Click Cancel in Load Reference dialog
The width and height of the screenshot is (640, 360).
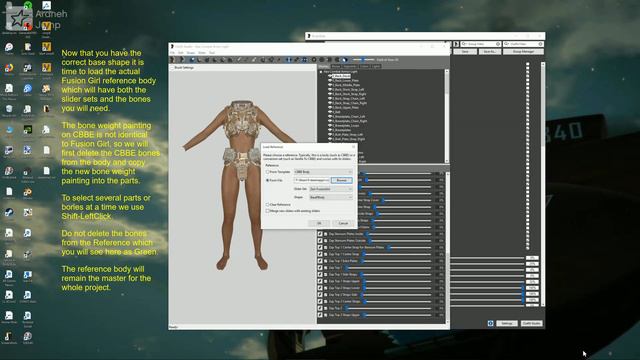(343, 223)
